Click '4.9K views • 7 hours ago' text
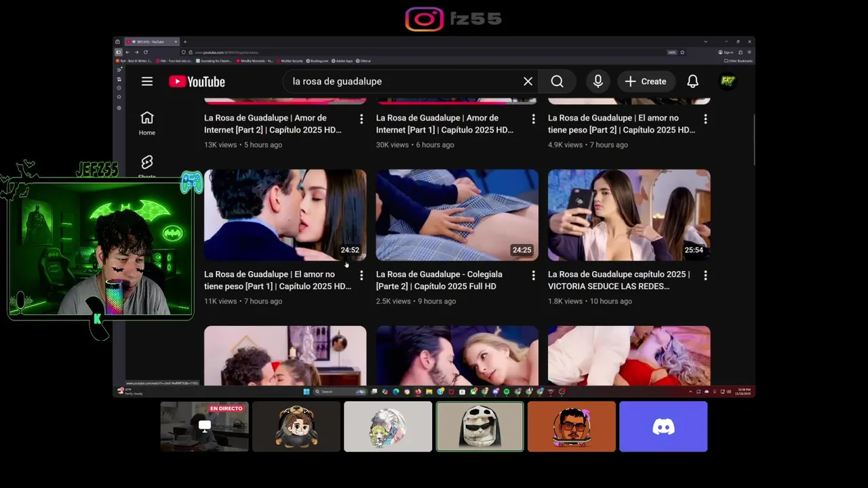Image resolution: width=868 pixels, height=488 pixels. point(588,145)
